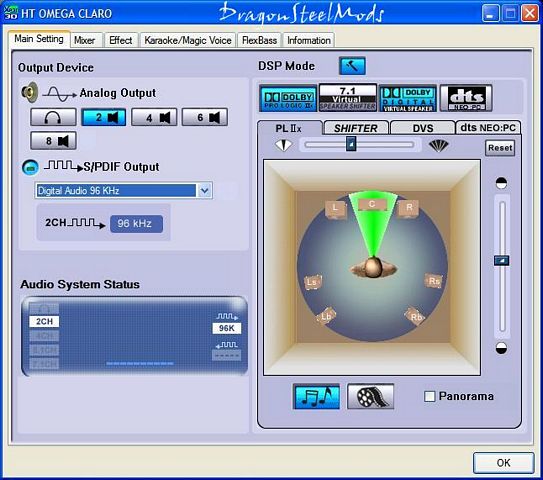This screenshot has height=480, width=543.
Task: Click the 2CH pulse waveform label
Action: [x=75, y=223]
